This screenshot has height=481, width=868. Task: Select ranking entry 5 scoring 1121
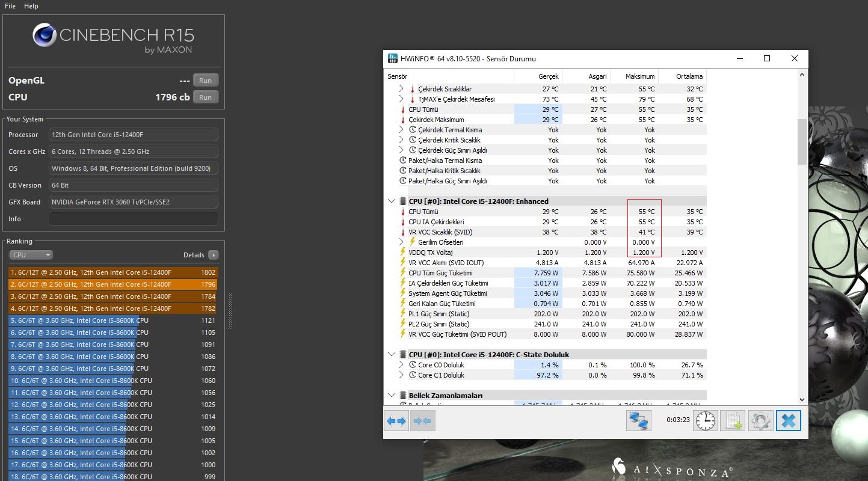pyautogui.click(x=113, y=320)
